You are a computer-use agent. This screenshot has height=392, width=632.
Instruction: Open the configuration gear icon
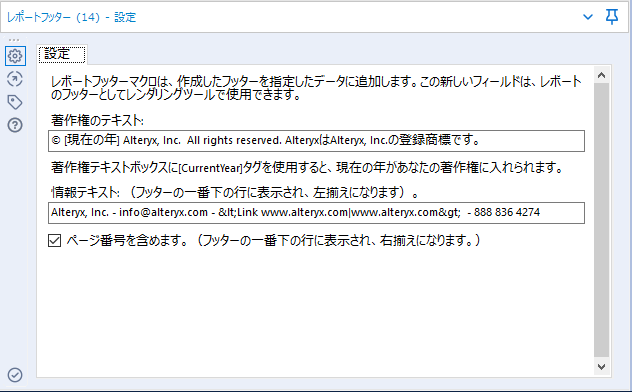[15, 56]
